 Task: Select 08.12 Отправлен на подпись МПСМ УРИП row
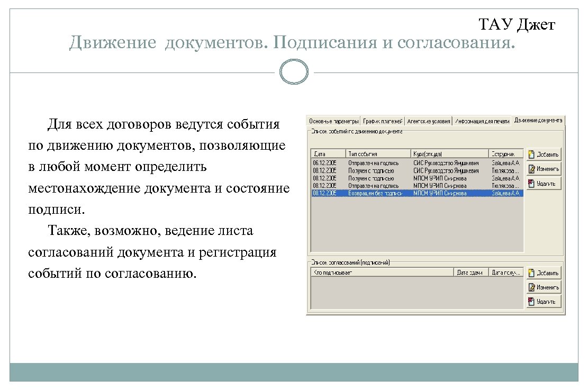coord(417,186)
